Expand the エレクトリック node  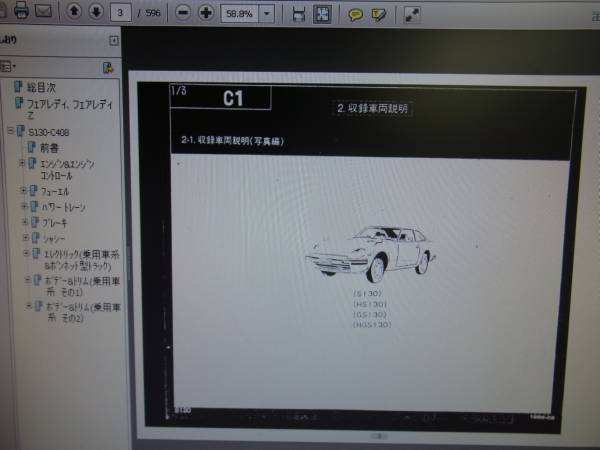pos(26,253)
